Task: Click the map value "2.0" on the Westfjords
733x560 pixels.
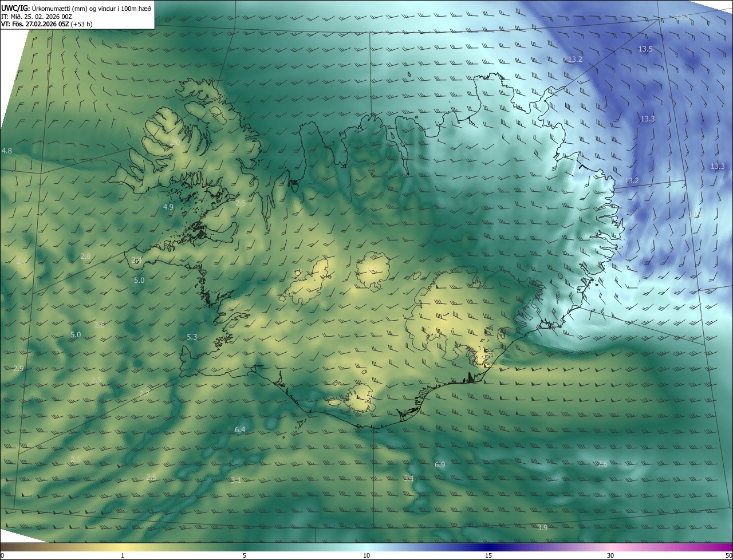Action: [x=175, y=141]
